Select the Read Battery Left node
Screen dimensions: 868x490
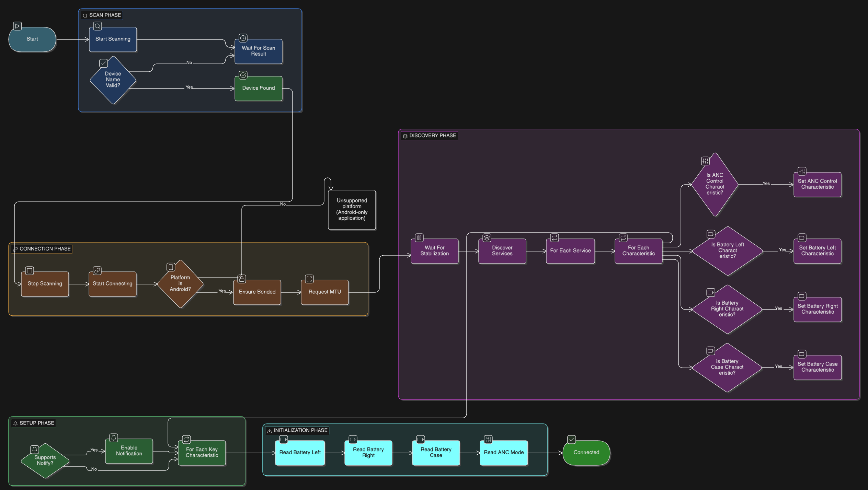[300, 453]
